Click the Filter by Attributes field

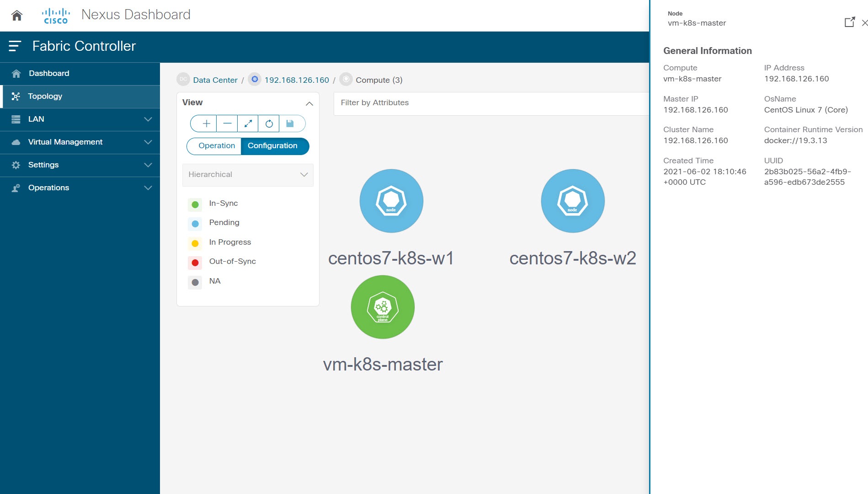(x=491, y=103)
